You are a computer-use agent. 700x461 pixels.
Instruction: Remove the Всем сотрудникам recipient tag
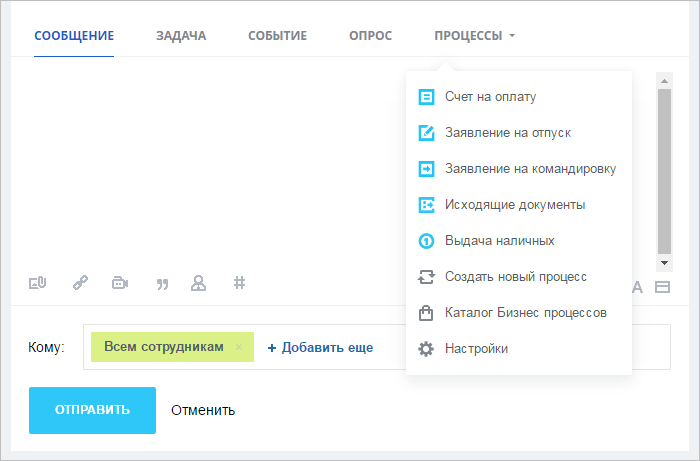239,347
